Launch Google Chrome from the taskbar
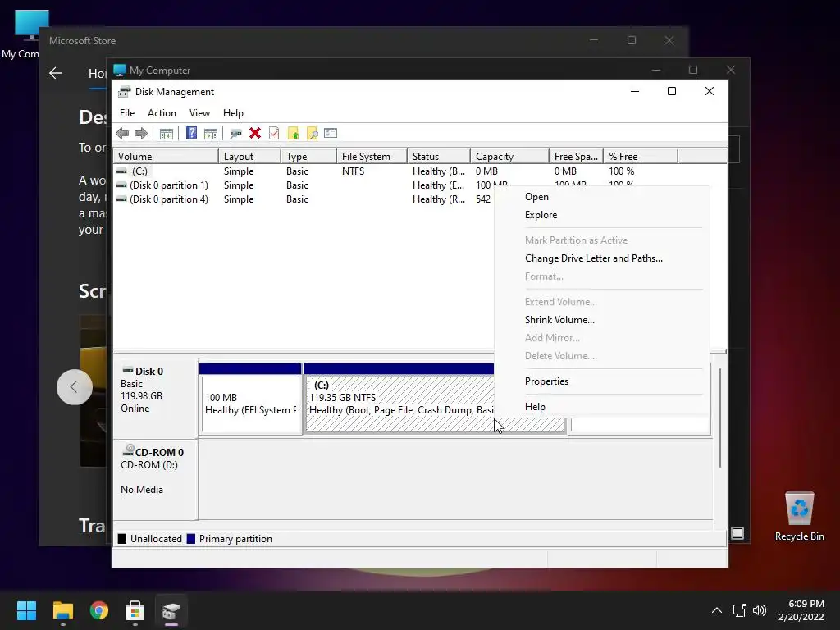 [99, 610]
